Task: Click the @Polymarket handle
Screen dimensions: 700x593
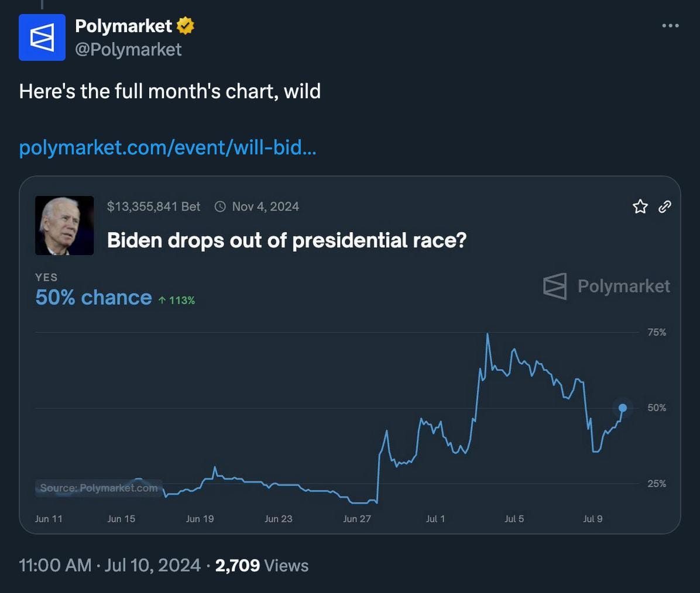Action: click(x=128, y=50)
